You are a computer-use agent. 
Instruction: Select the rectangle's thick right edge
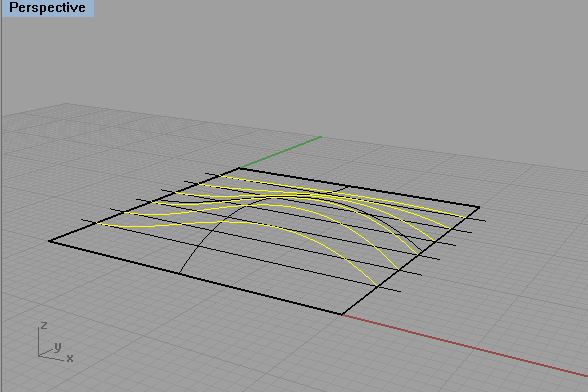pos(411,260)
